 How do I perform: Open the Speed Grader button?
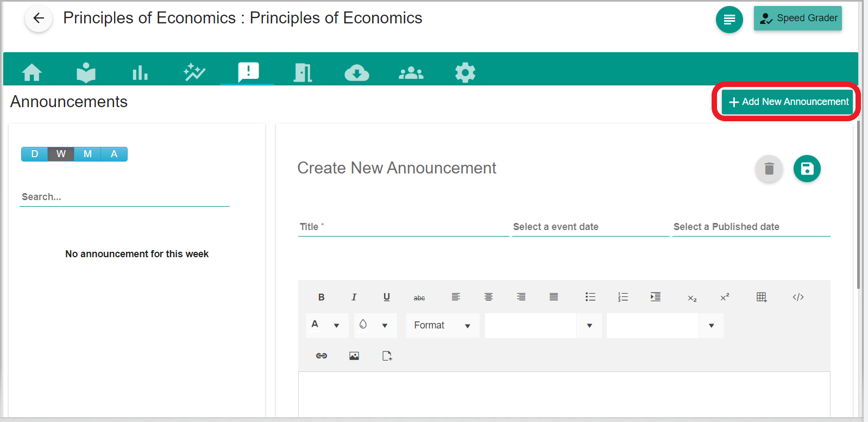pyautogui.click(x=797, y=18)
